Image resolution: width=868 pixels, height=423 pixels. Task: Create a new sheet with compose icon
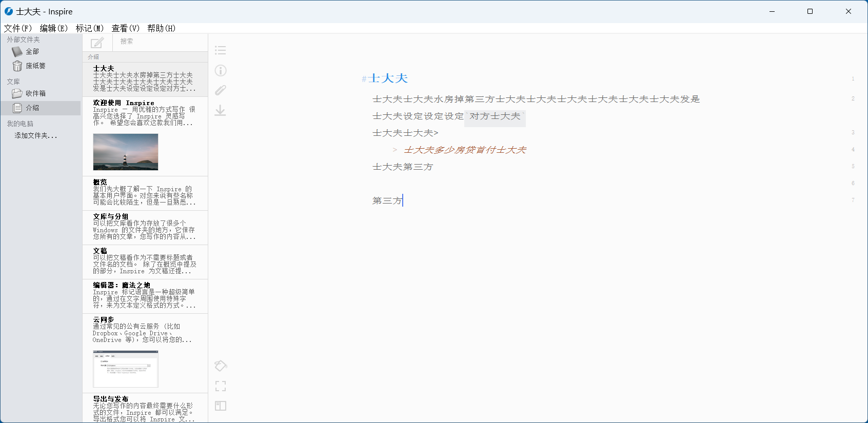[x=97, y=43]
